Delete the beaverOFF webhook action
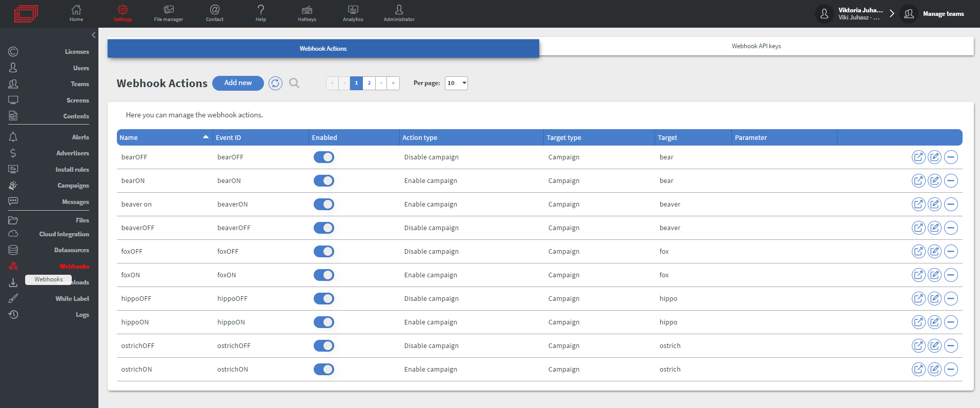The width and height of the screenshot is (980, 408). tap(951, 228)
